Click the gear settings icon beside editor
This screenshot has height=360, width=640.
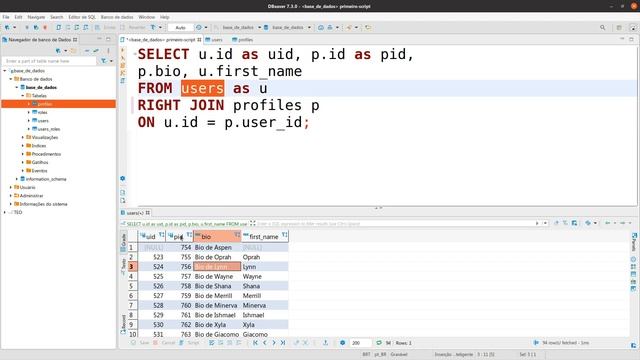[x=123, y=179]
